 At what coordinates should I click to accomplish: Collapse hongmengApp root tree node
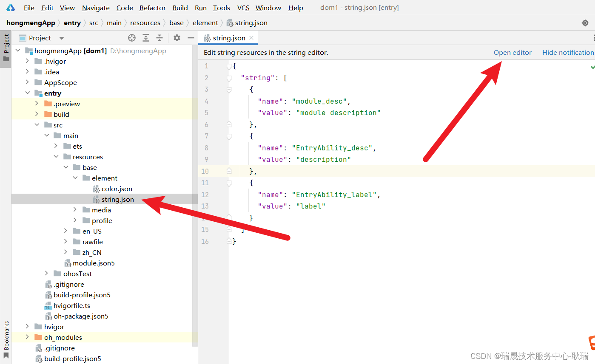(x=18, y=51)
